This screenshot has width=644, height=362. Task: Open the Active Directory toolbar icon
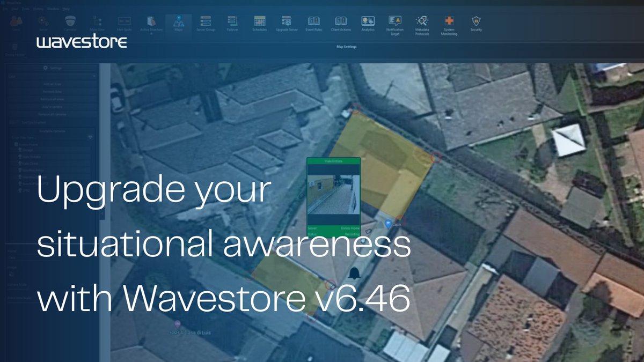[151, 25]
